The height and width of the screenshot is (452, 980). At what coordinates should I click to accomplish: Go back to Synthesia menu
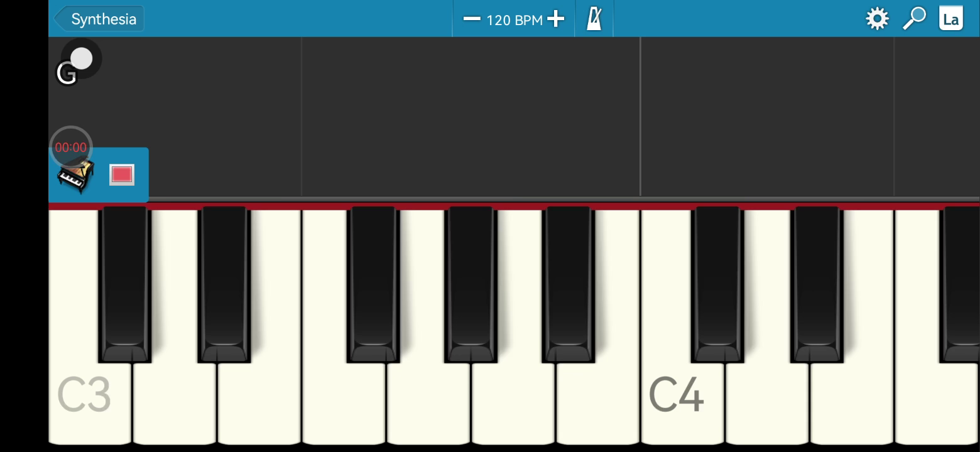pyautogui.click(x=99, y=19)
